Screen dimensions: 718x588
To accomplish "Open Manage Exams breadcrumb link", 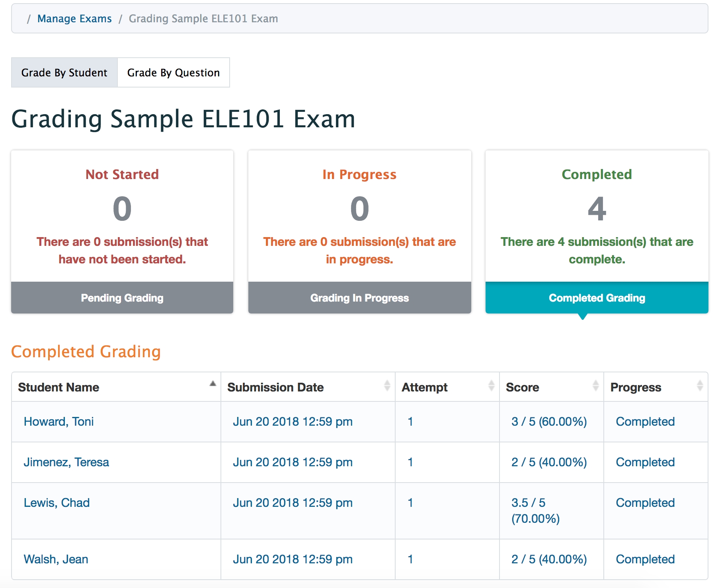I will tap(74, 19).
